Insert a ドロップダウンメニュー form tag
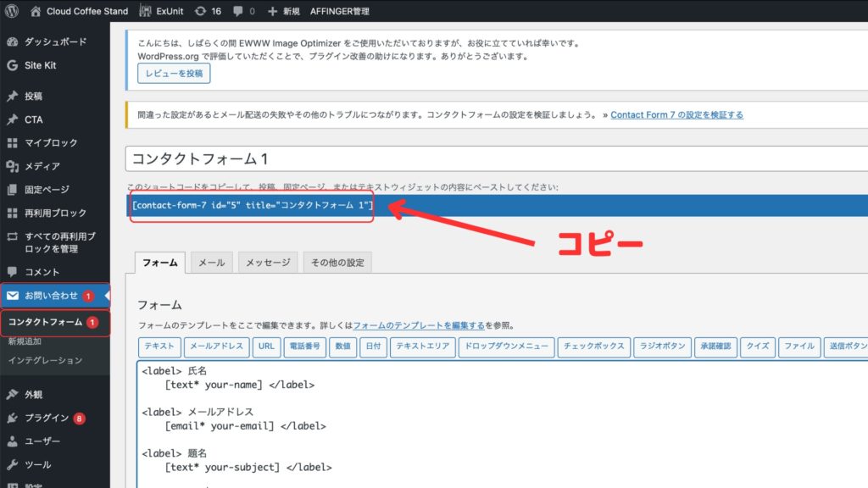The width and height of the screenshot is (868, 488). click(x=506, y=347)
